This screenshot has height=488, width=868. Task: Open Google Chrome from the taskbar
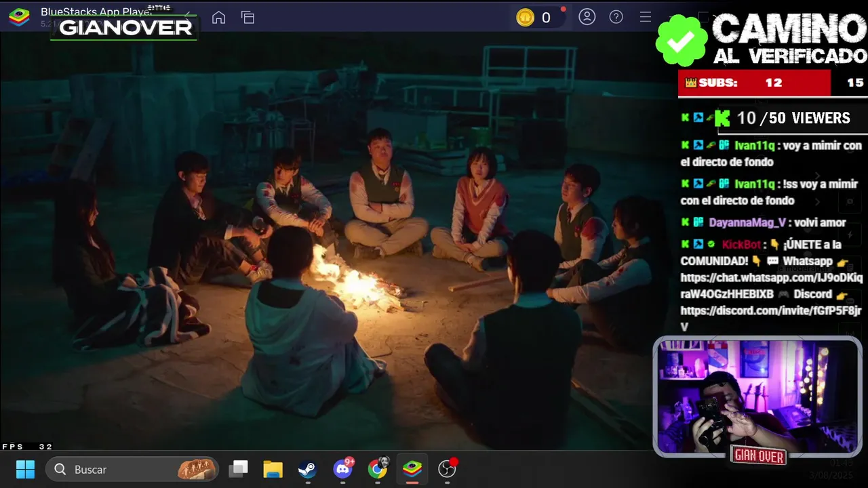pyautogui.click(x=378, y=468)
